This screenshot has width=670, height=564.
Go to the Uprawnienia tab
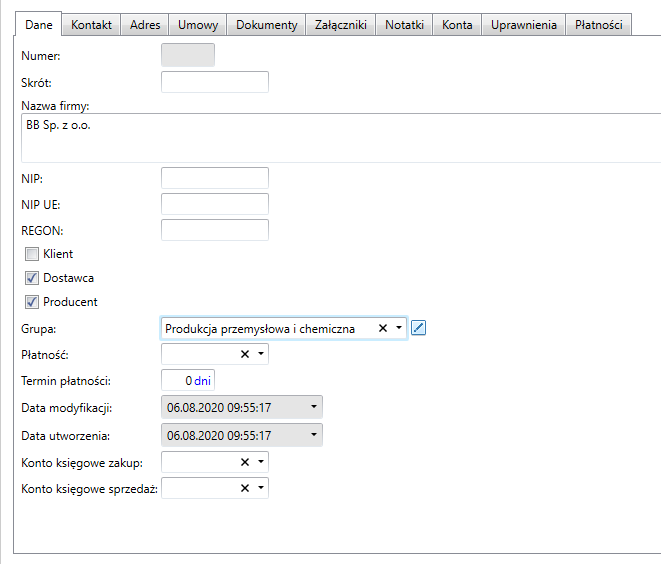(524, 25)
